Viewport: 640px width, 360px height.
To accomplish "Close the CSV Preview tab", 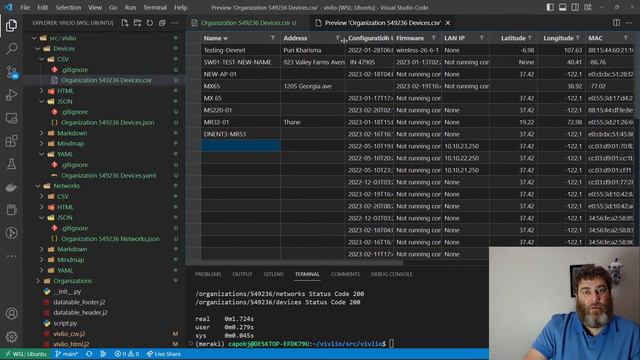I will click(x=448, y=23).
